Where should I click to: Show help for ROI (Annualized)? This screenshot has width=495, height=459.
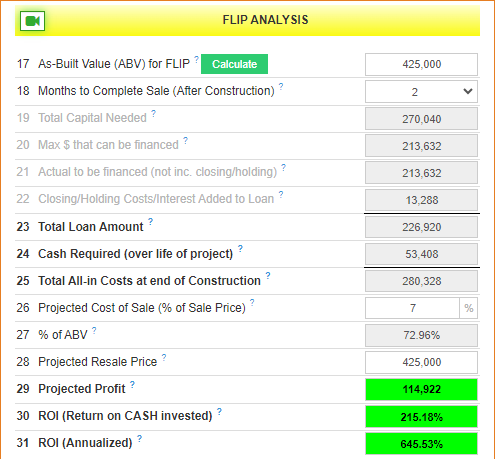[139, 438]
